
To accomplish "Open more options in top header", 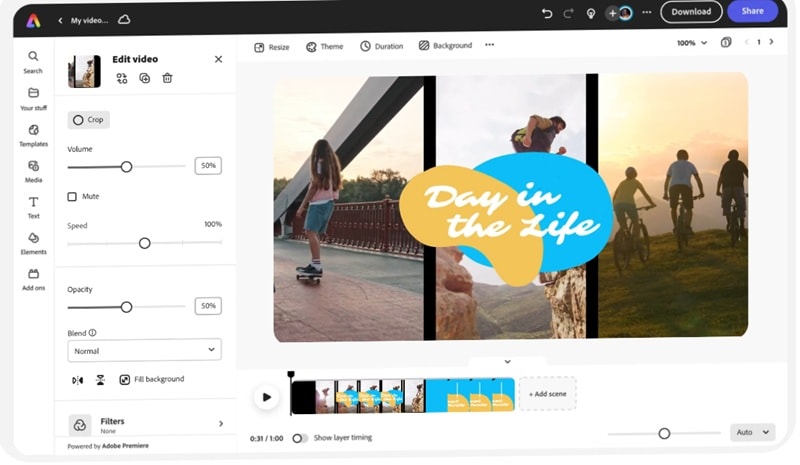I will pyautogui.click(x=646, y=12).
